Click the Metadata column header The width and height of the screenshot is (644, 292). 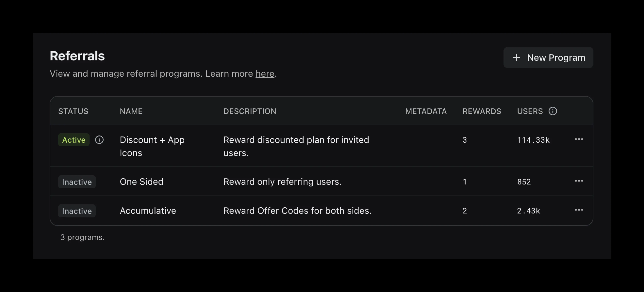(426, 111)
